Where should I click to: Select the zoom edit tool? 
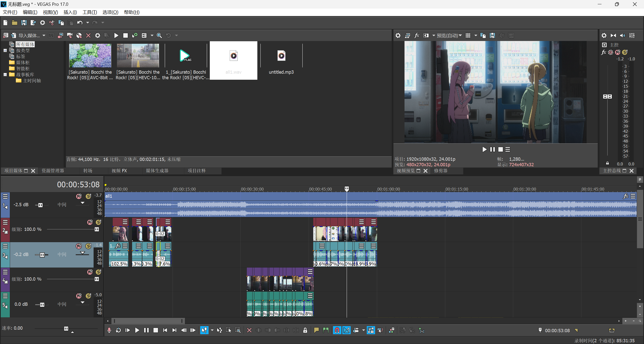click(238, 330)
